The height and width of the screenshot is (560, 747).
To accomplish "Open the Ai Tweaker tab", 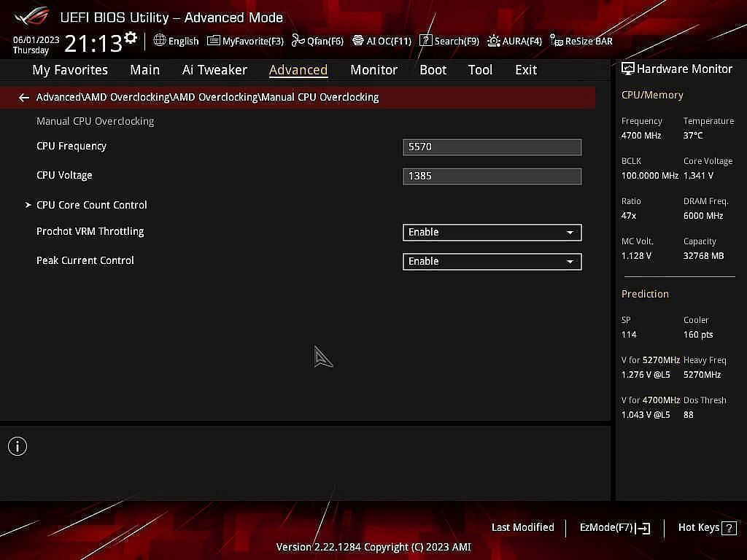I will click(x=214, y=70).
